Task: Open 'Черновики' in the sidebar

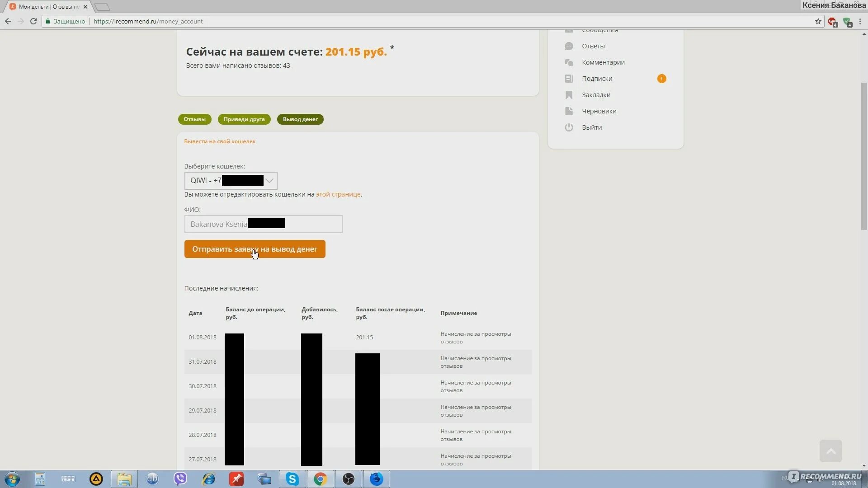Action: (x=599, y=111)
